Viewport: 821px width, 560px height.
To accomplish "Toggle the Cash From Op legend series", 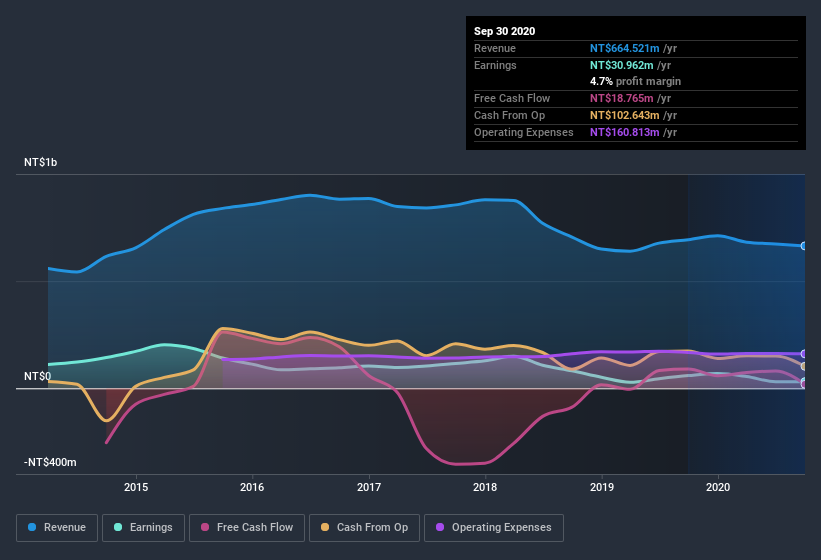I will click(x=364, y=528).
